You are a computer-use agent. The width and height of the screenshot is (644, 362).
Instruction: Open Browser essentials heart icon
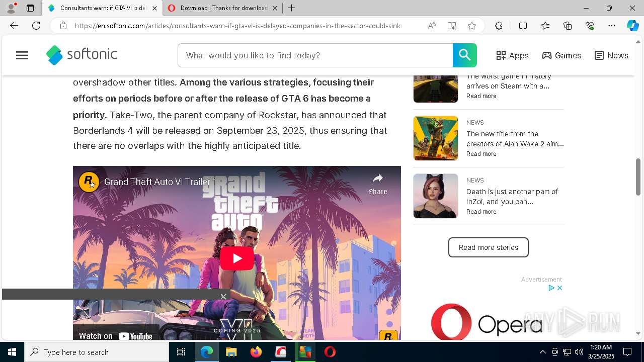pyautogui.click(x=590, y=26)
